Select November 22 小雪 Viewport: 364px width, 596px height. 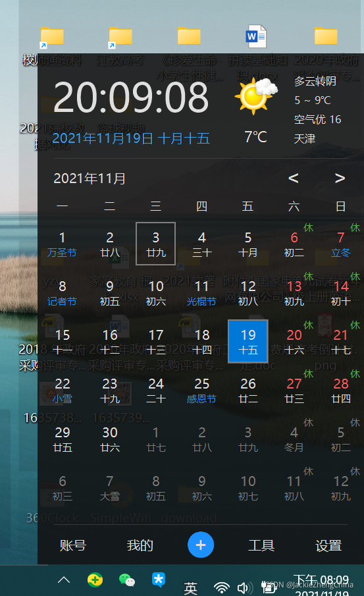tap(63, 390)
